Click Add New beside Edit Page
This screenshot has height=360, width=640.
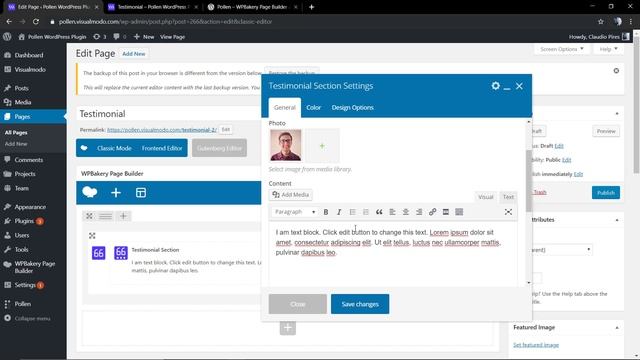pyautogui.click(x=133, y=54)
